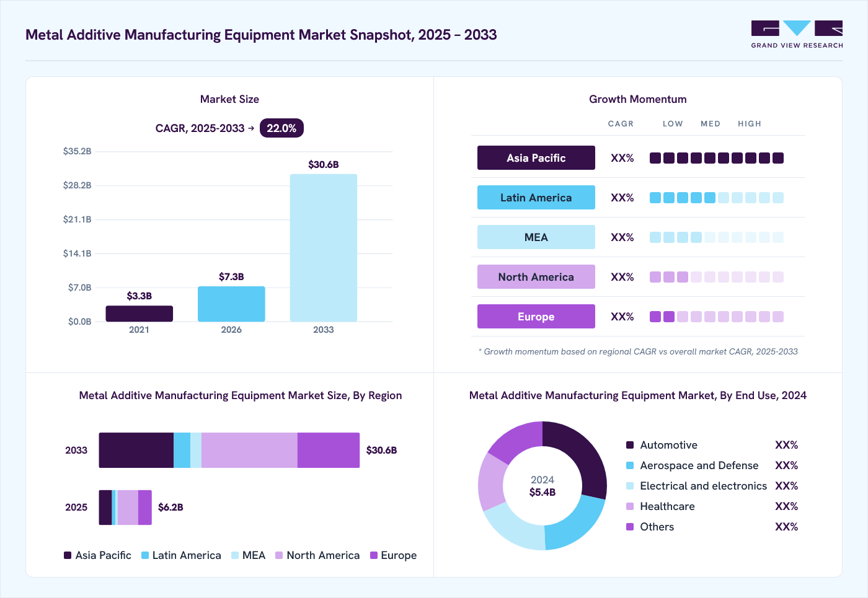Click the Aerospace and Defense legend marker
Image resolution: width=868 pixels, height=598 pixels.
[630, 465]
